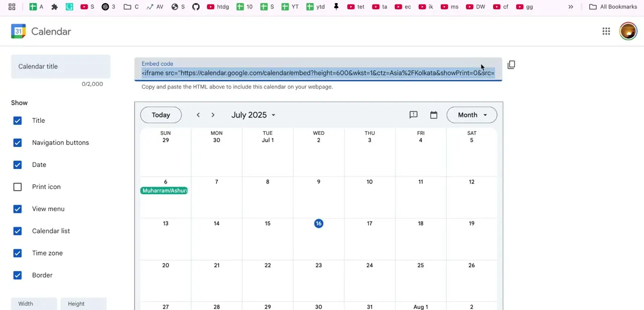
Task: Open the ChatGPT '3' bookmark
Action: coord(109,7)
